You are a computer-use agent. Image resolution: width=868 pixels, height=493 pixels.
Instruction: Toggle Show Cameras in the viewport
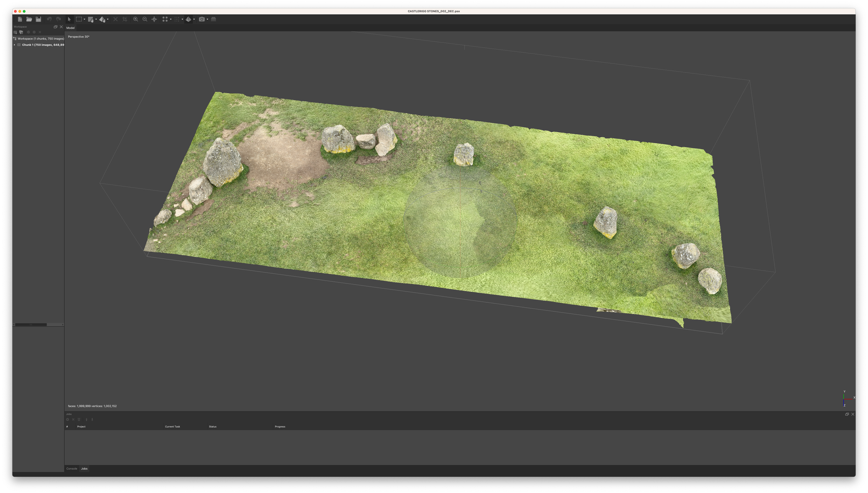pos(202,19)
